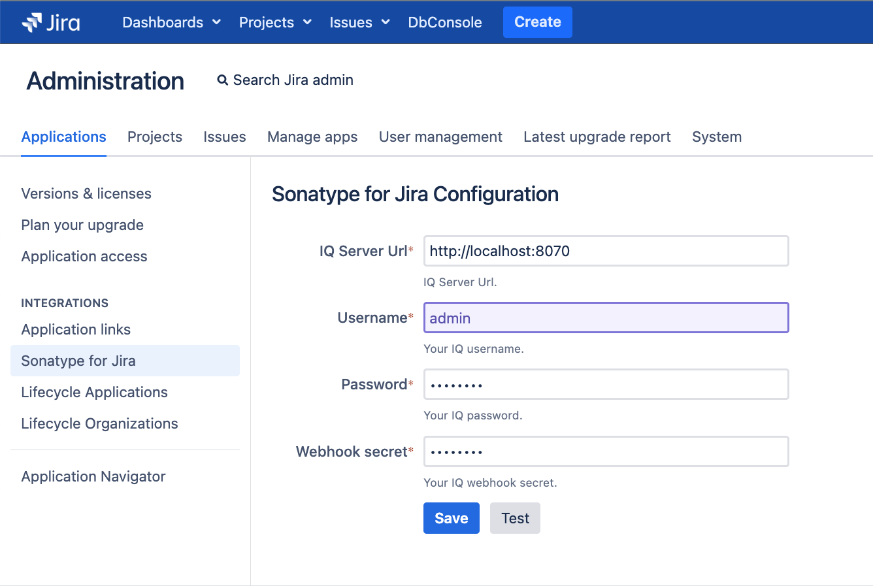Save the Sonatype configuration
The image size is (873, 588).
(x=452, y=518)
